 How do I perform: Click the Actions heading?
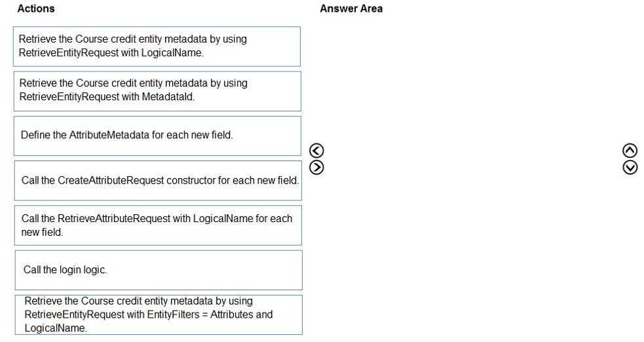coord(36,9)
